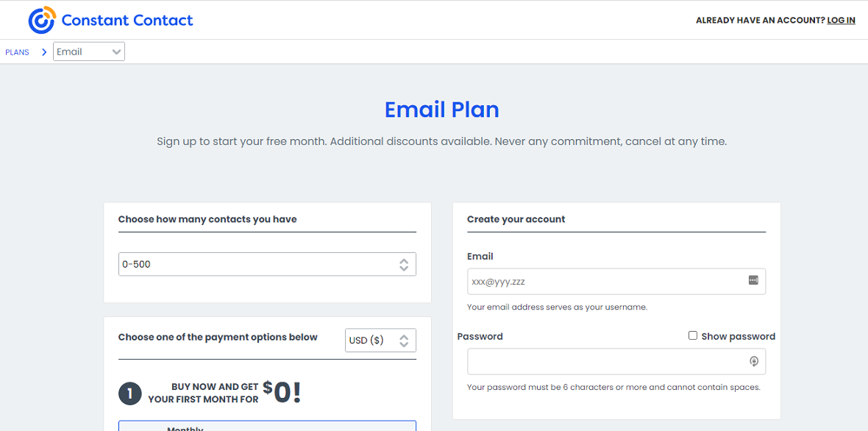Click the "ALREADY HAVE AN ACCOUNT?" text
Image resolution: width=868 pixels, height=431 pixels.
759,20
